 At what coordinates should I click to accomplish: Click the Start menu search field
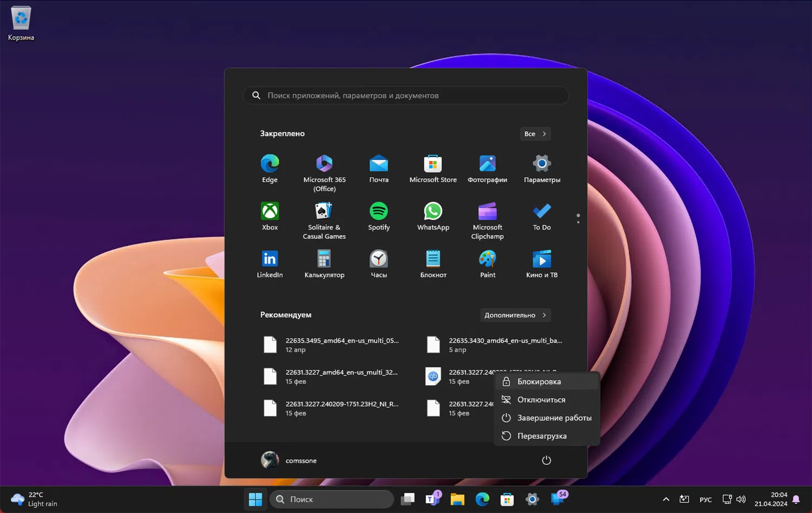[406, 95]
